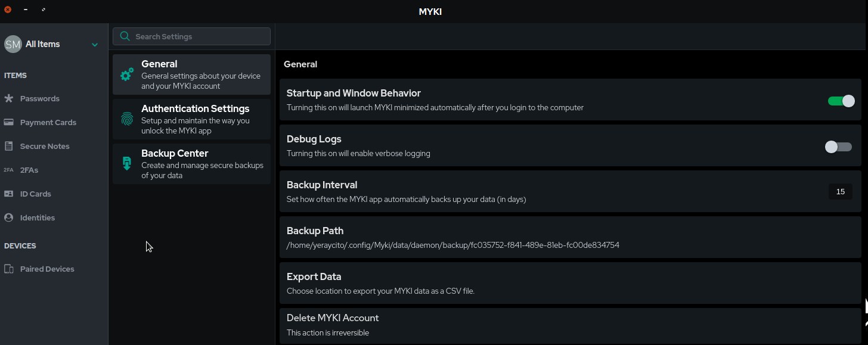The width and height of the screenshot is (868, 345).
Task: Click Export Data option
Action: (x=570, y=283)
